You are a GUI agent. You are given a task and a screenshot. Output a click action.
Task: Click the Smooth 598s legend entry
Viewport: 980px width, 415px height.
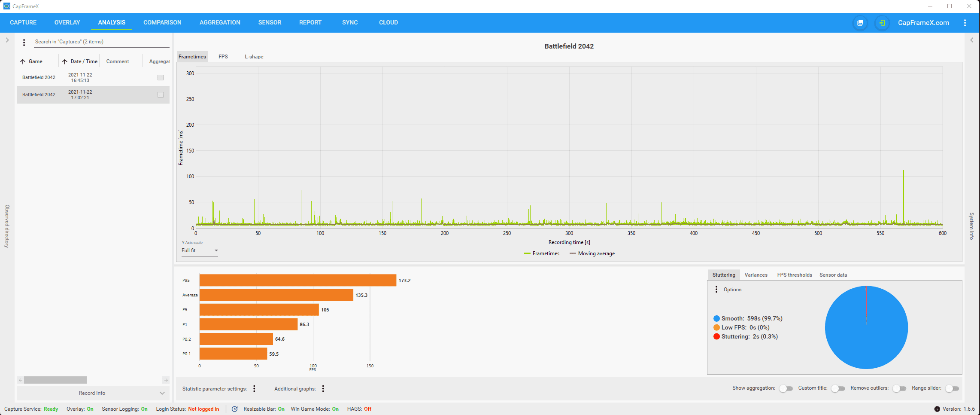[748, 318]
